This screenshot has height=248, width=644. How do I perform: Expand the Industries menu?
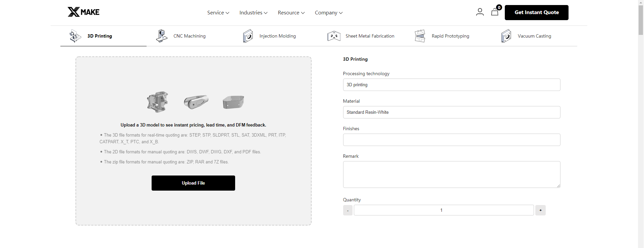click(x=253, y=13)
